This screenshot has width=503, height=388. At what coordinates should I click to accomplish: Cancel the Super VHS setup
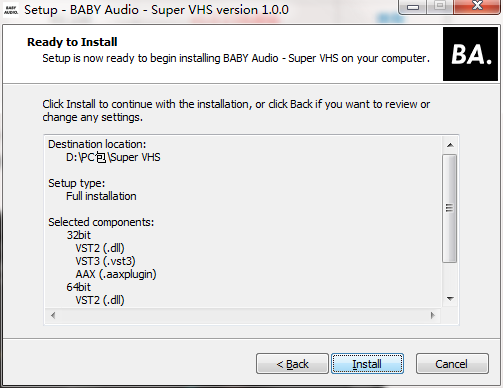click(452, 364)
